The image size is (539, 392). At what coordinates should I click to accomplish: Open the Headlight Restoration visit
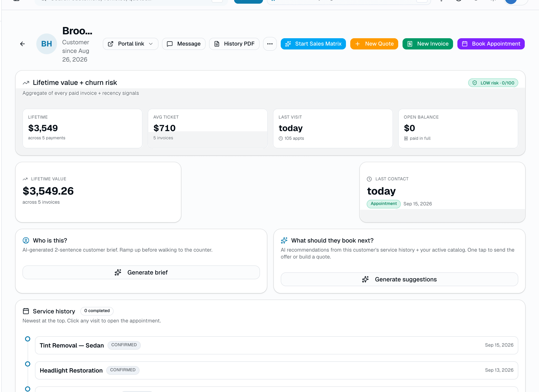(x=276, y=370)
